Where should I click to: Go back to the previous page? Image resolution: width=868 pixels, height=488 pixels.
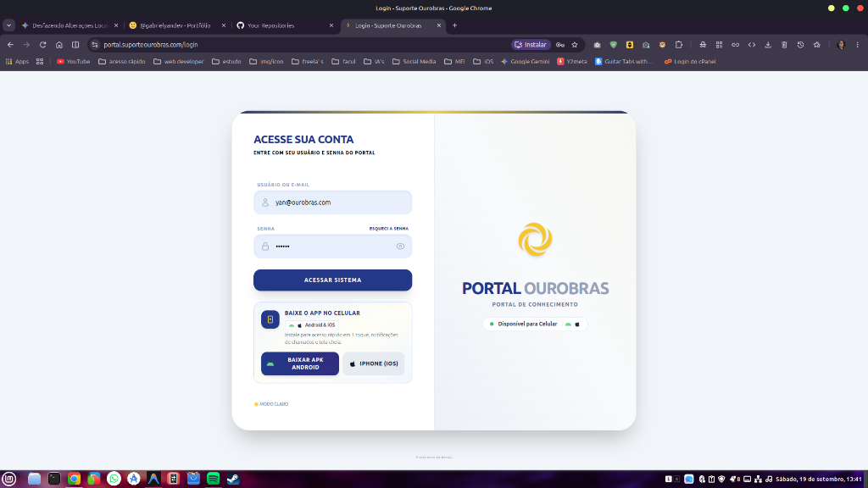tap(10, 45)
